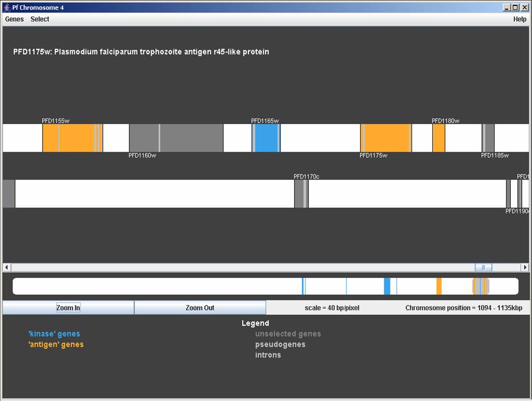Click the thick blue marker in chromosome overview
Viewport: 532px width, 401px height.
[x=387, y=286]
